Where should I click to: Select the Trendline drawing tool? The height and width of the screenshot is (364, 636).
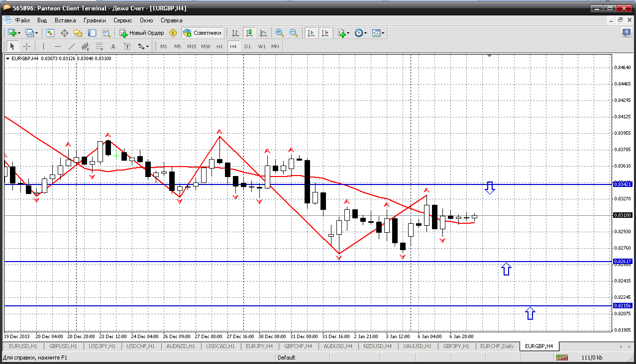point(72,46)
